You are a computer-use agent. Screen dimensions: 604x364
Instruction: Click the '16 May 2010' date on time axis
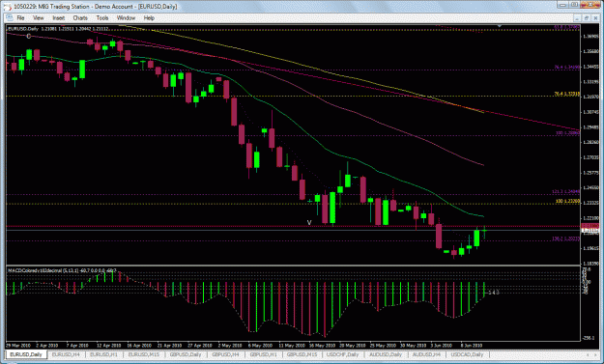point(323,346)
